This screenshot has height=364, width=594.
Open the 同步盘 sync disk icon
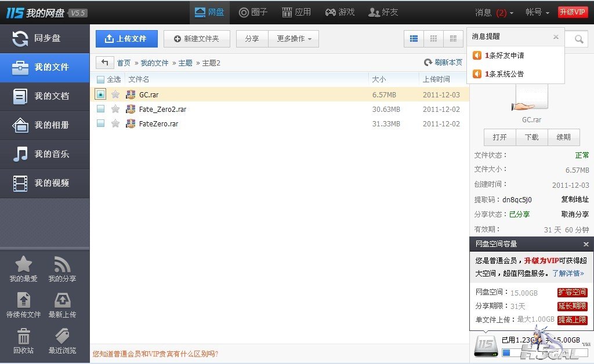20,38
